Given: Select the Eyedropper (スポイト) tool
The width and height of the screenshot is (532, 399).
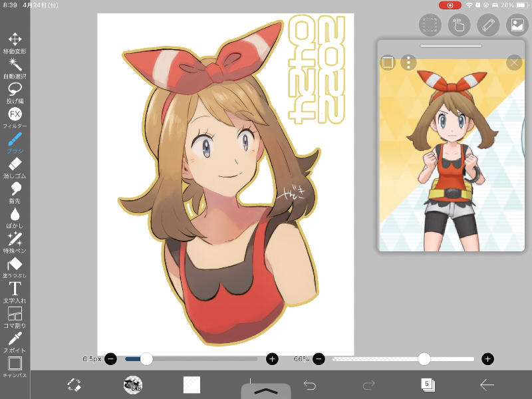Looking at the screenshot, I should point(15,342).
